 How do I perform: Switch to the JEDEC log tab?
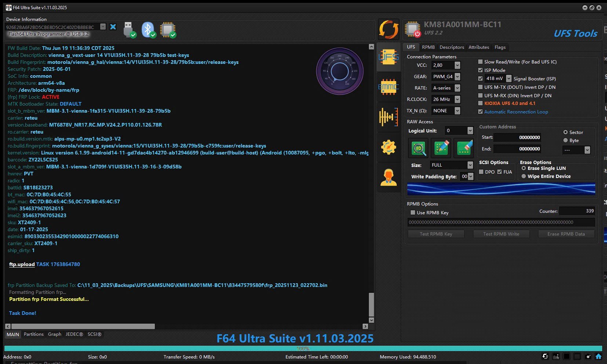(74, 334)
